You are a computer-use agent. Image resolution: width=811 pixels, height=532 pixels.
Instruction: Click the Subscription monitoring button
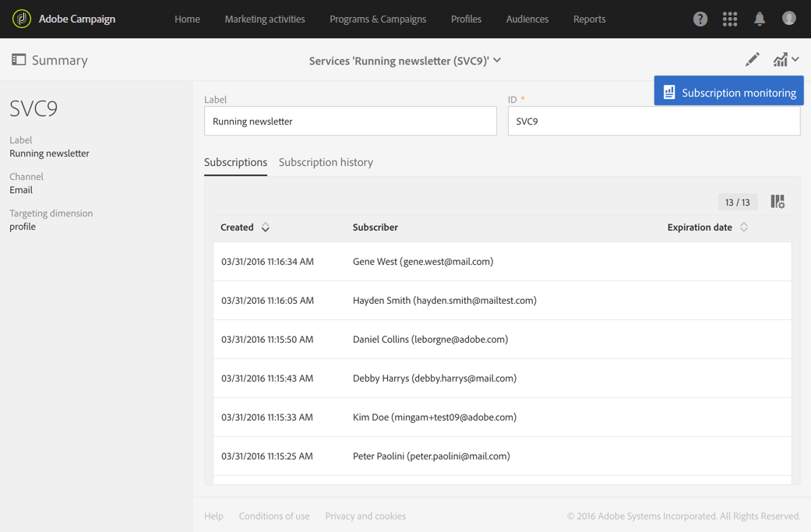[729, 92]
